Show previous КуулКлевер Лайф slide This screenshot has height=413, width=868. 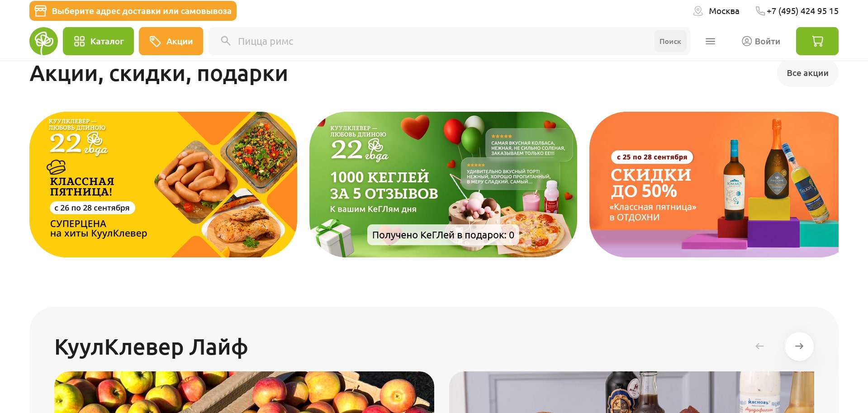coord(759,346)
